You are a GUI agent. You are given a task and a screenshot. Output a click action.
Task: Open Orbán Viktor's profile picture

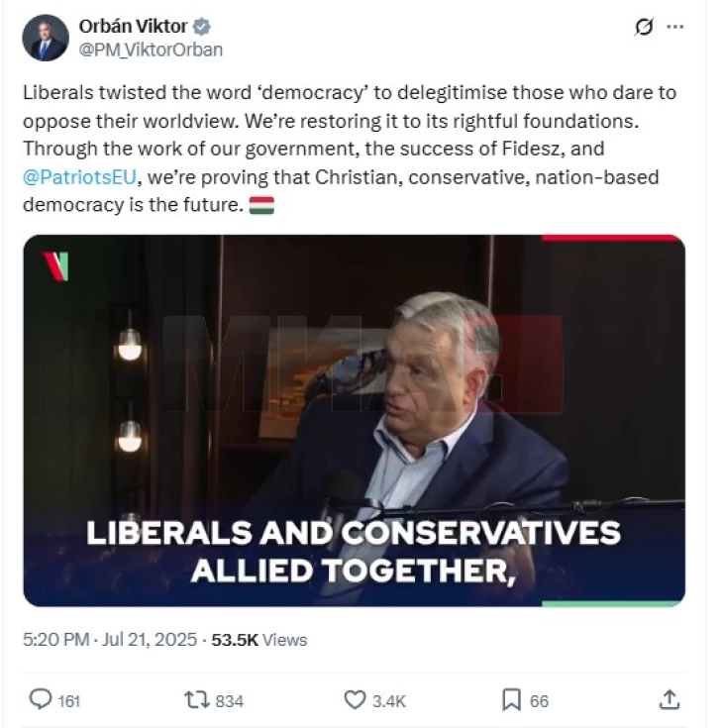point(46,38)
